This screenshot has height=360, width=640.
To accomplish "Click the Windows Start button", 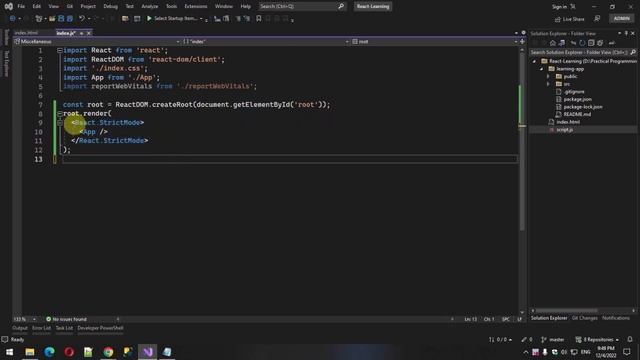I will (9, 351).
